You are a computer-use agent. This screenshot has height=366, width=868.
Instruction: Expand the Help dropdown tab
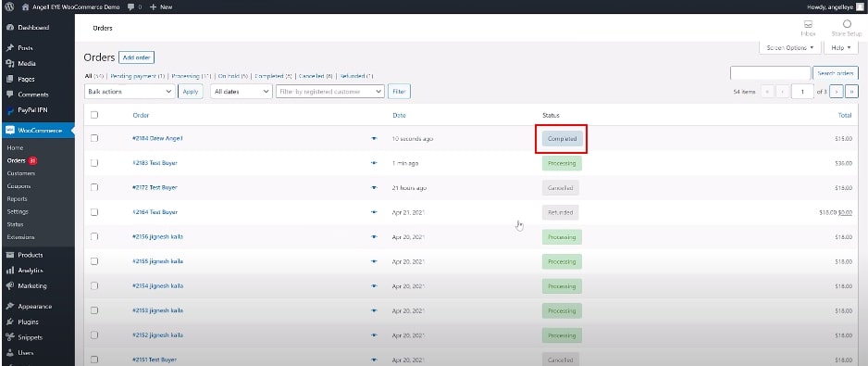coord(841,47)
